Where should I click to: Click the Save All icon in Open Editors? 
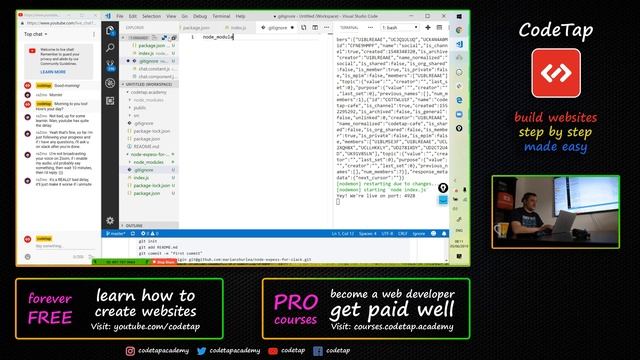tap(164, 38)
